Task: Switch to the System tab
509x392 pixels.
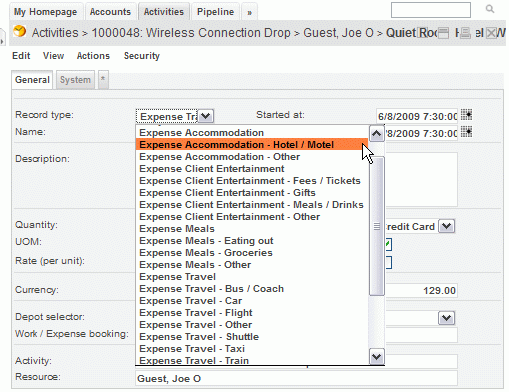Action: [75, 80]
